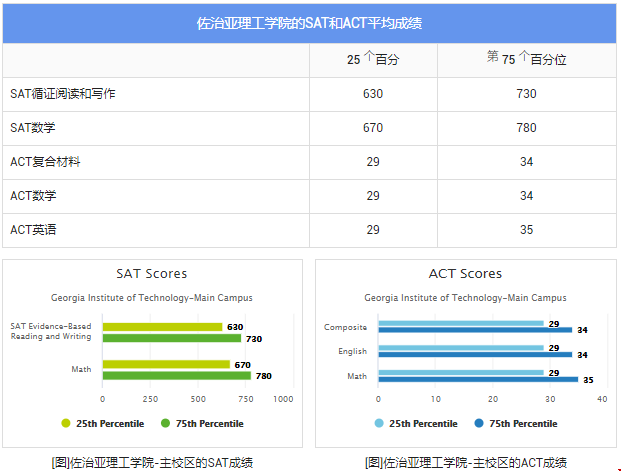This screenshot has width=621, height=471.
Task: Click SAT legend label 25th Percentile
Action: (110, 424)
